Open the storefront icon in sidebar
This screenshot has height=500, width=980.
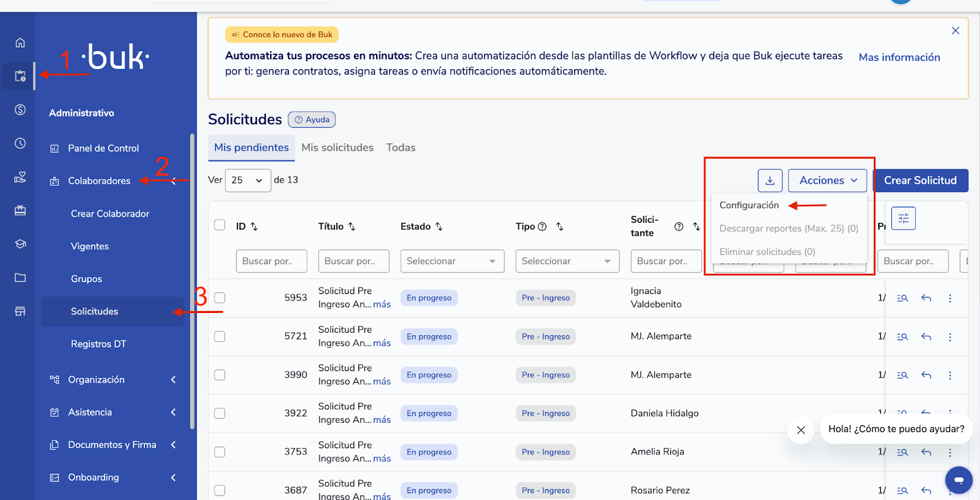click(20, 311)
